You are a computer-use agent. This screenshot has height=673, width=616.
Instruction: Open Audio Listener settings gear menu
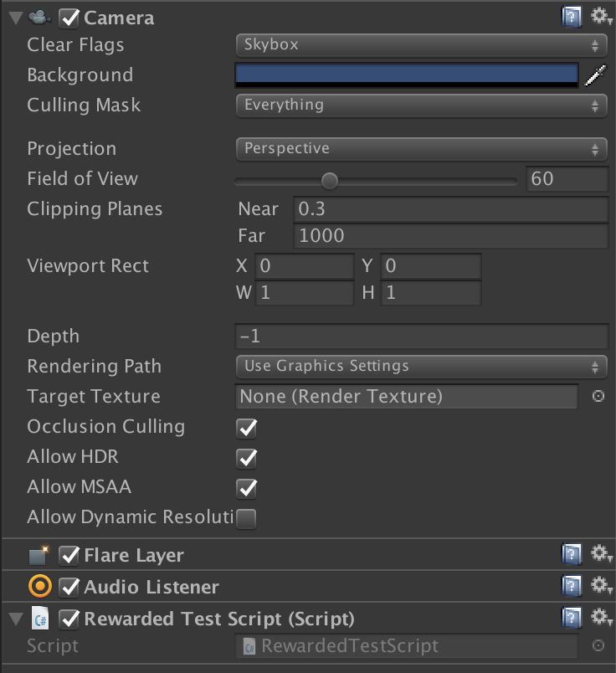600,586
